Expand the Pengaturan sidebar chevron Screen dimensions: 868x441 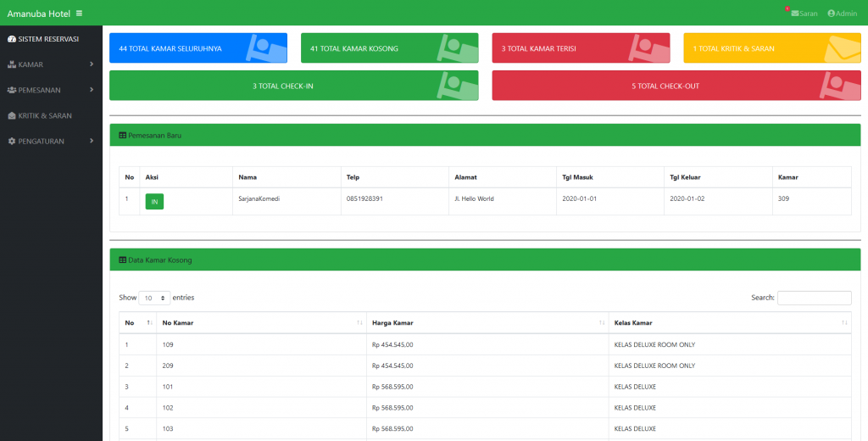[x=92, y=141]
